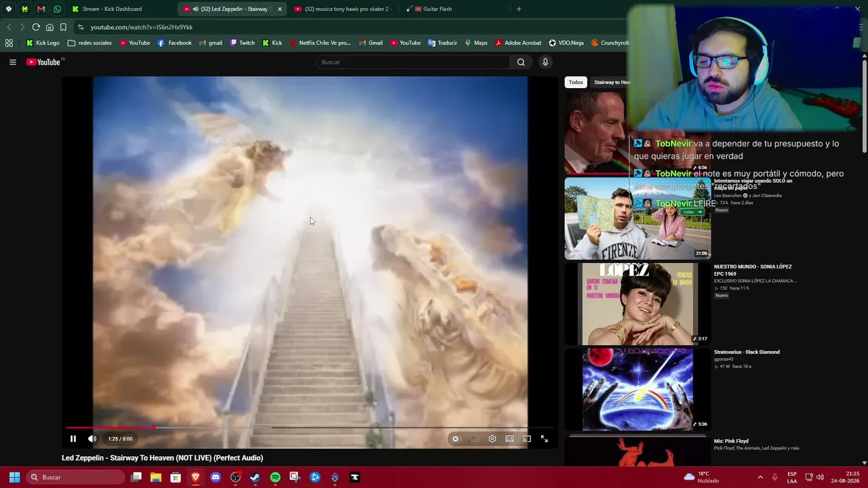Select the Todos filter chip
The width and height of the screenshot is (868, 488).
(x=576, y=82)
